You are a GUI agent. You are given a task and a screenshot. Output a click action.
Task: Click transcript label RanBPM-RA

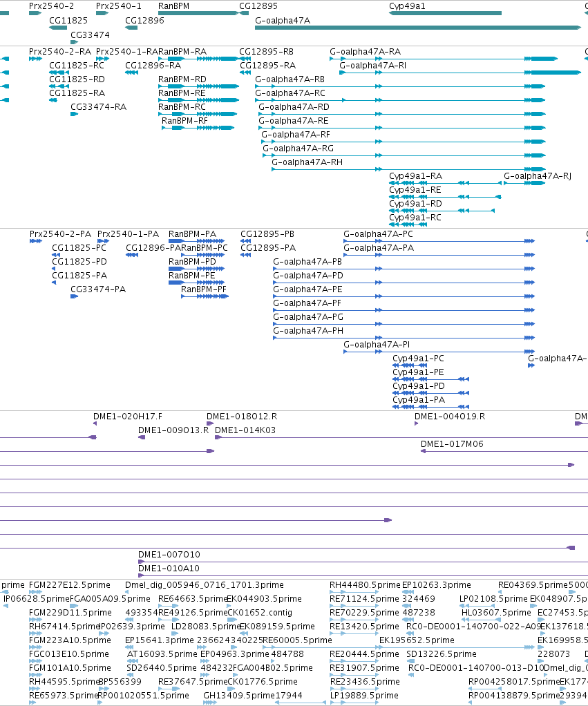click(x=182, y=52)
